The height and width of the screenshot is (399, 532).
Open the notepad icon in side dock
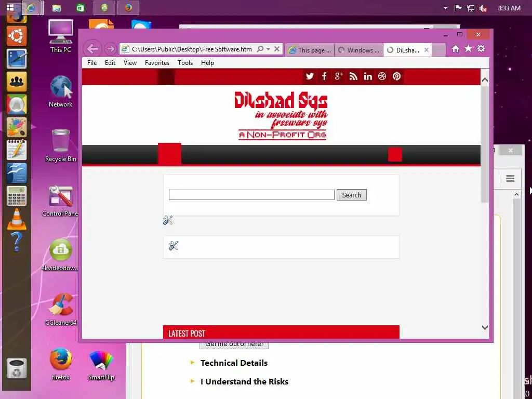[x=16, y=150]
